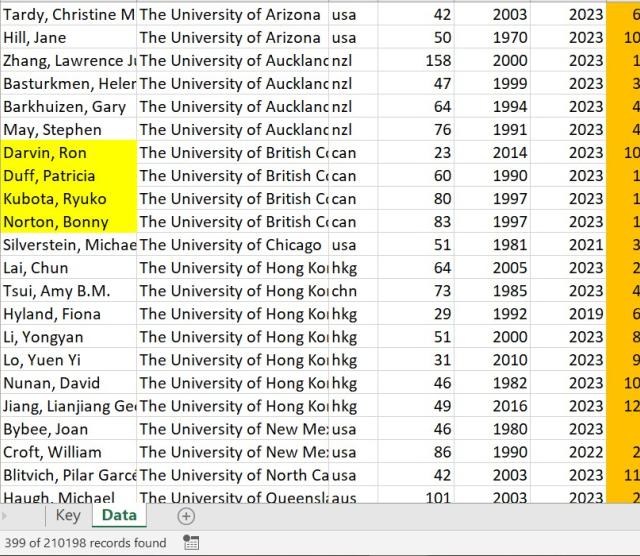The image size is (640, 556).
Task: Select cell 'Silverstein, Michael'
Action: click(x=69, y=245)
